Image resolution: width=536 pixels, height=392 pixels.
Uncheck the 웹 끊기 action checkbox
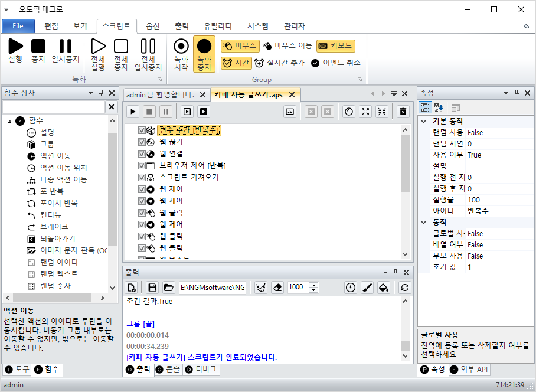coord(142,142)
